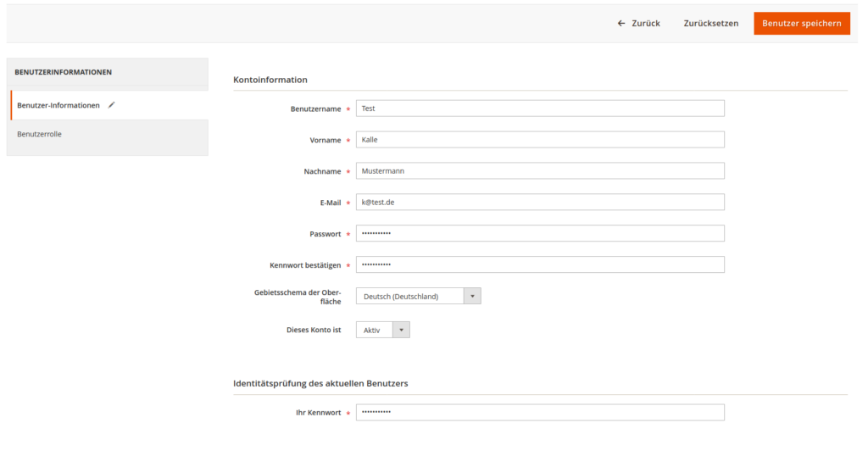Click the Kennwort bestätigen input field
Image resolution: width=868 pixels, height=456 pixels.
540,264
